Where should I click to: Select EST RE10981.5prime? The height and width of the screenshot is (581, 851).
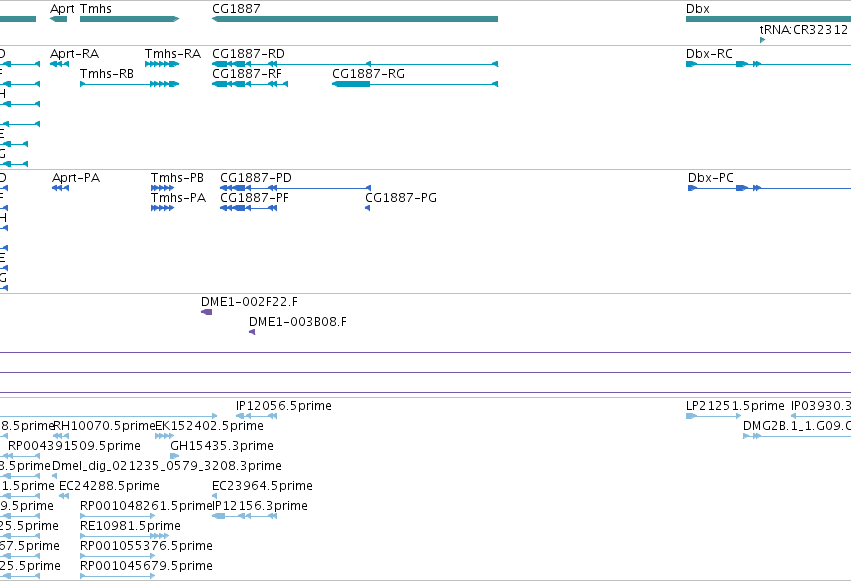click(130, 526)
